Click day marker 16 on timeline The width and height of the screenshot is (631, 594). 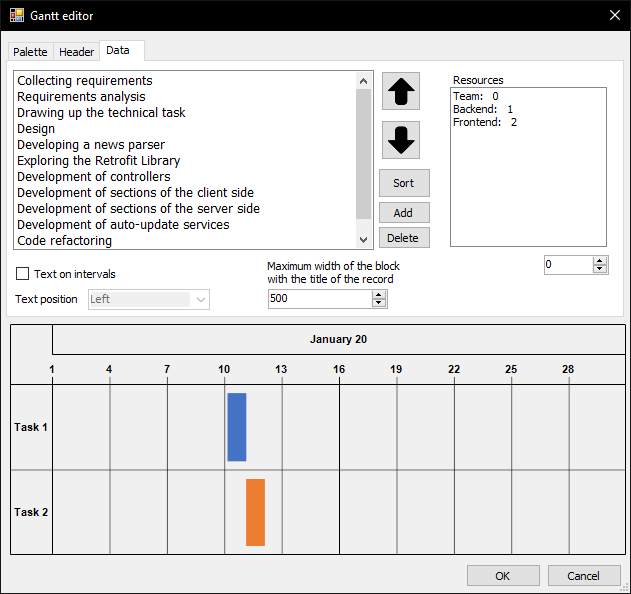coord(339,369)
